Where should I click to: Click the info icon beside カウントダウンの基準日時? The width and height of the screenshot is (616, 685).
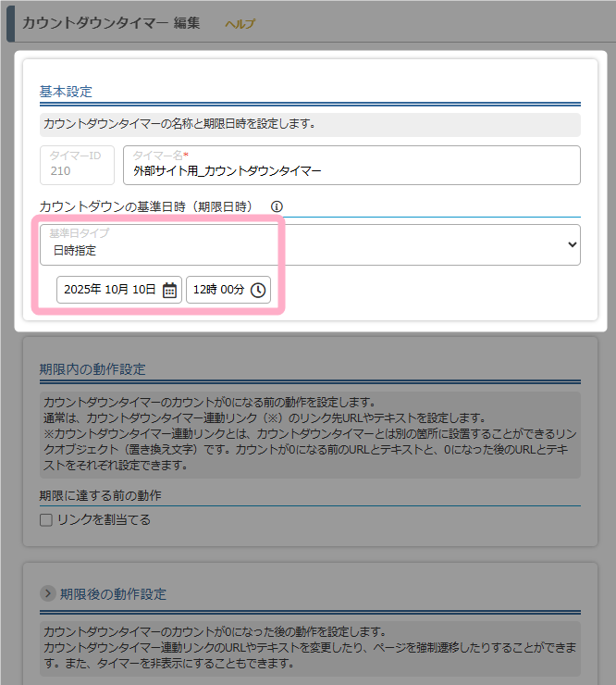pos(277,207)
